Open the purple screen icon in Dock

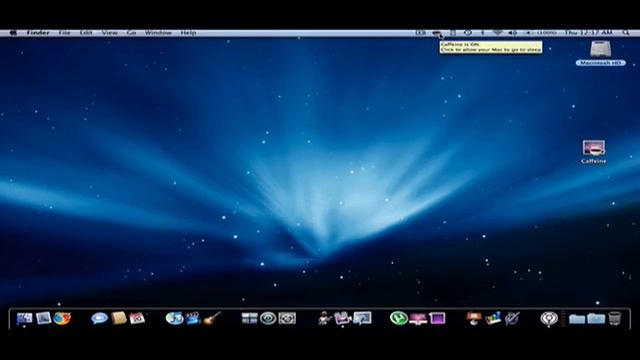(437, 318)
